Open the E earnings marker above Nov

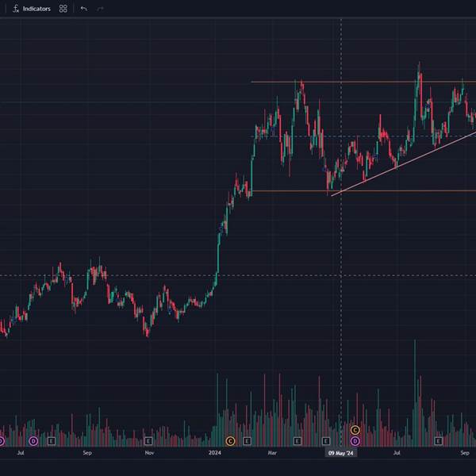point(148,441)
